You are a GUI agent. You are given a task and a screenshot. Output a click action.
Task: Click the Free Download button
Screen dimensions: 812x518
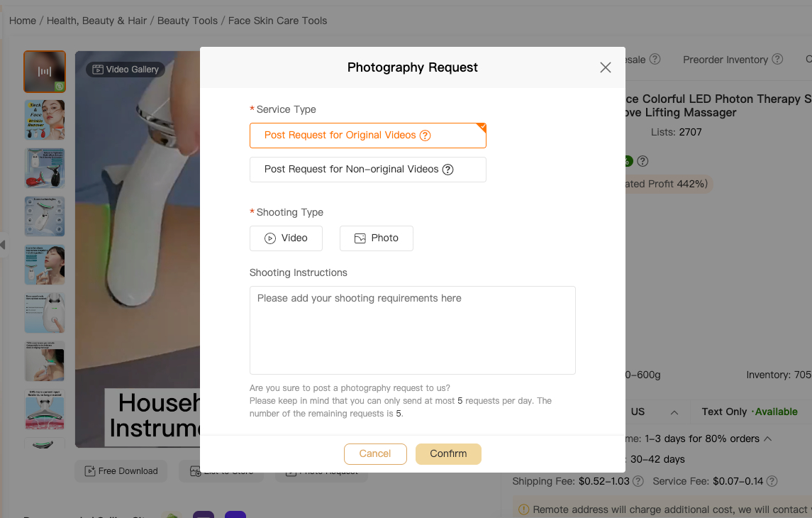121,471
